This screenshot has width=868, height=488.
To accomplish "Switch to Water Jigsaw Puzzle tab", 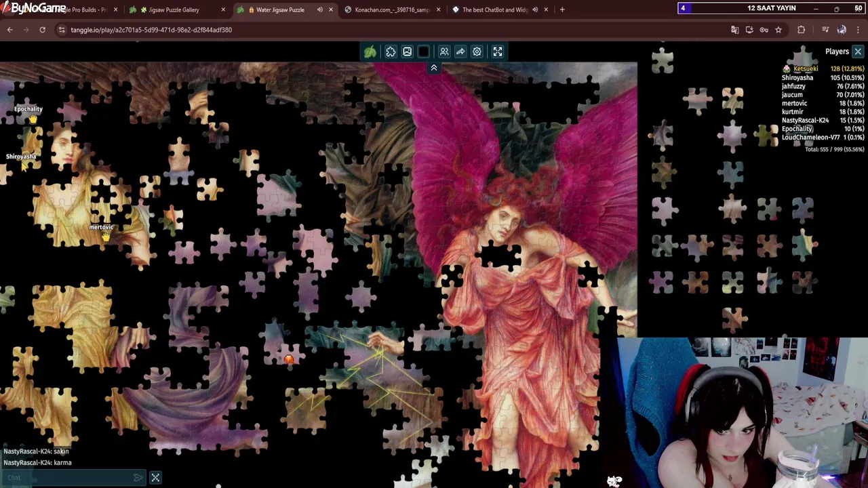I will pyautogui.click(x=279, y=9).
